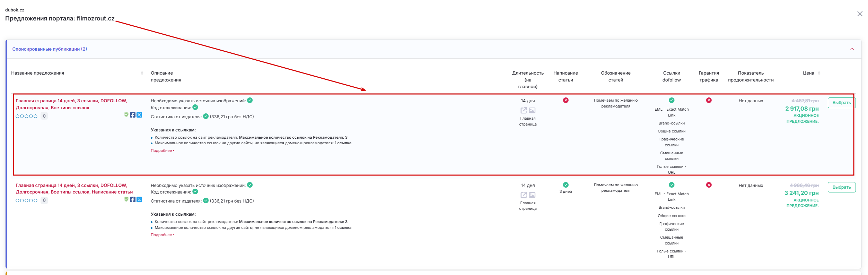Click the green check under Написание статьи, second offer

pyautogui.click(x=565, y=185)
